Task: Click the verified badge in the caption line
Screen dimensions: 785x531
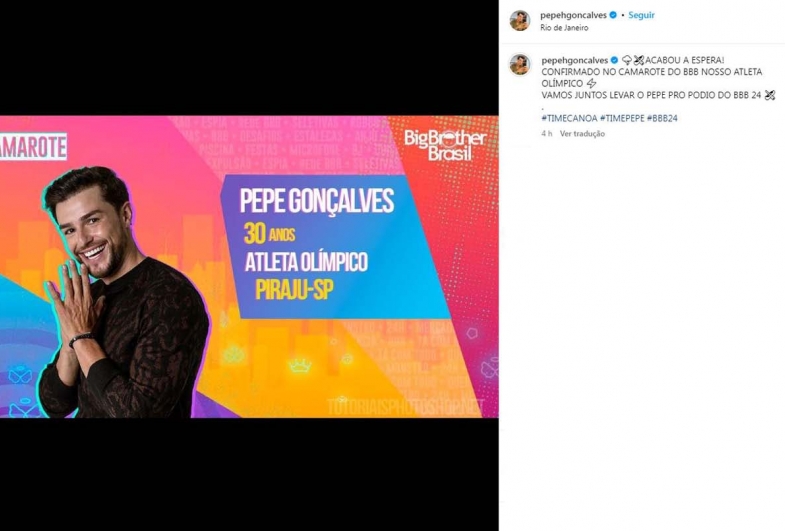Action: [x=614, y=60]
